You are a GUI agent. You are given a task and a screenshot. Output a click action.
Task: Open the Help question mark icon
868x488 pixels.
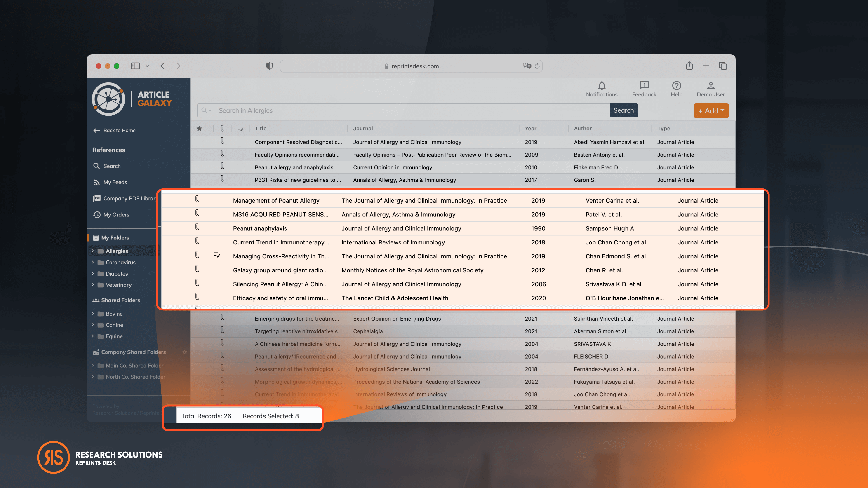click(676, 86)
